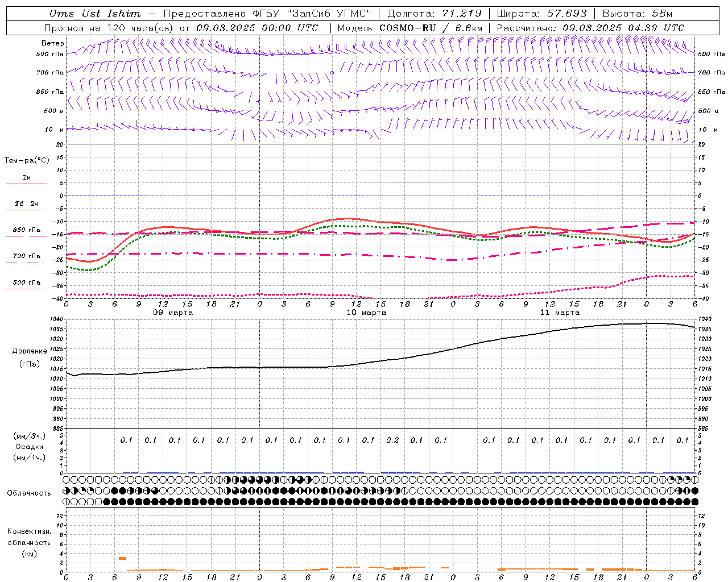The width and height of the screenshot is (728, 582).
Task: Click the (км) unit under convective cloudiness
Action: tap(29, 554)
